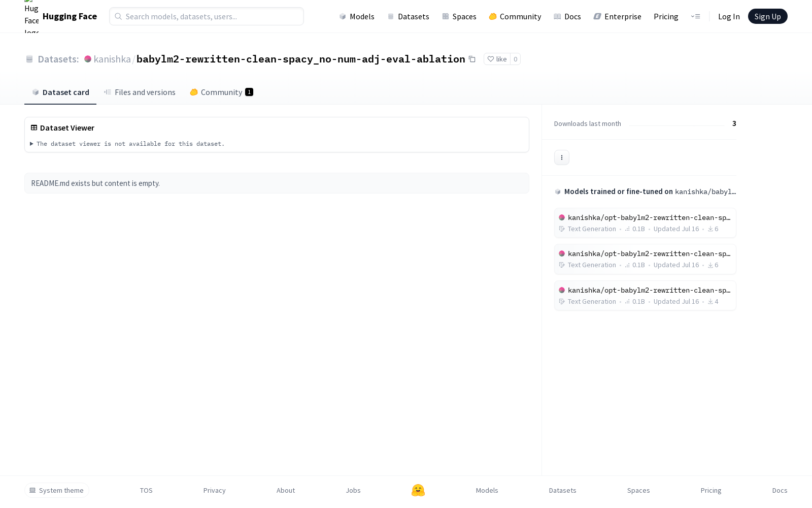This screenshot has width=812, height=508.
Task: Switch to Files and versions tab
Action: click(x=140, y=92)
